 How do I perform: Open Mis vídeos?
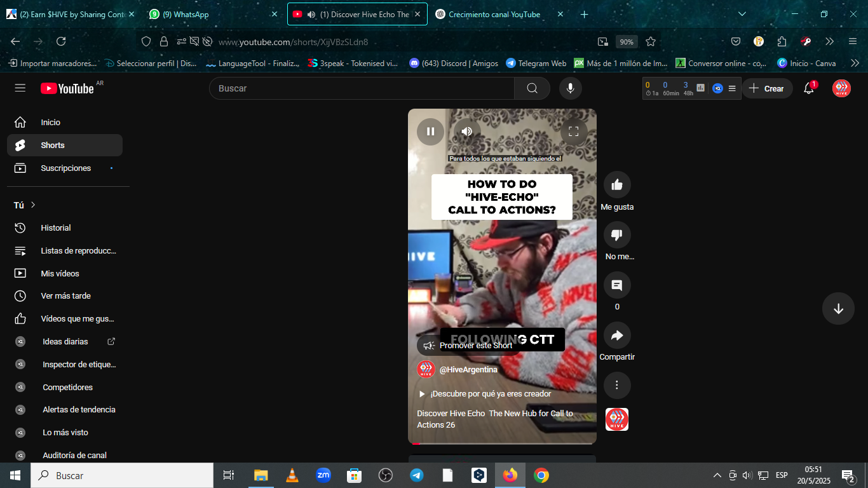[65, 274]
